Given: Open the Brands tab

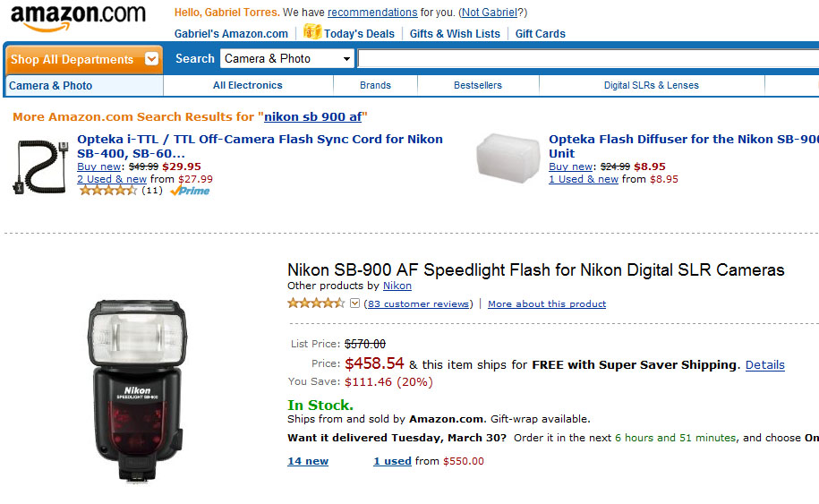Looking at the screenshot, I should tap(375, 86).
